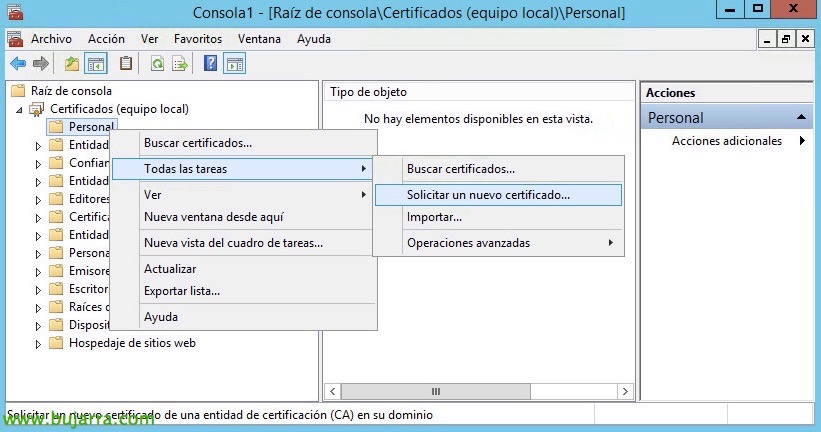This screenshot has height=432, width=821.
Task: Collapse the Personal section in Acciones pane
Action: coord(801,117)
